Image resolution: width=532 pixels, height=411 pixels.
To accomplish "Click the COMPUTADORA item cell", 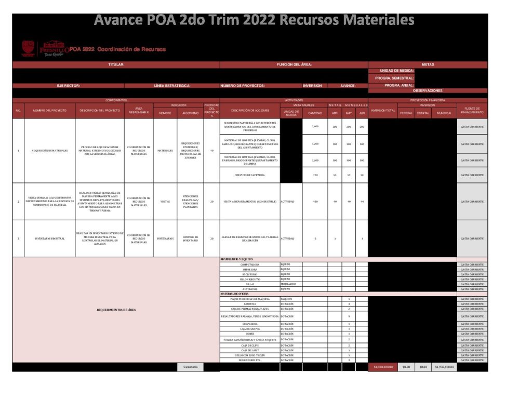I will [x=250, y=264].
